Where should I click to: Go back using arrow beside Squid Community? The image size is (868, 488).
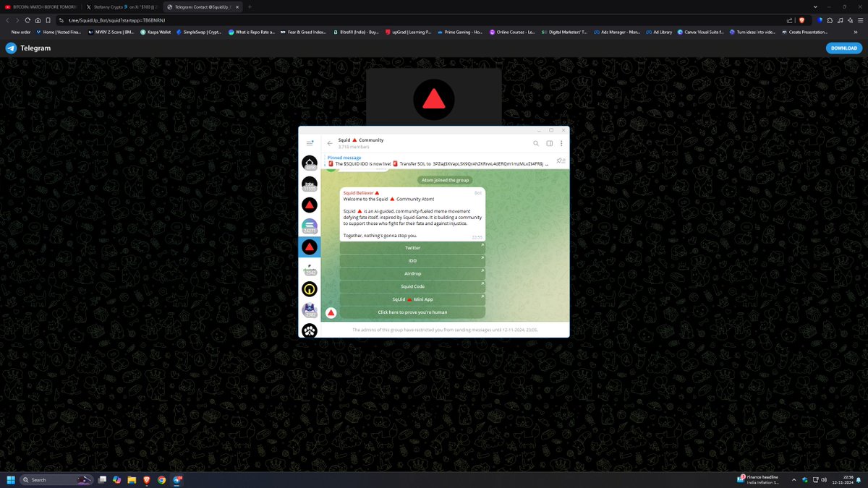[330, 143]
